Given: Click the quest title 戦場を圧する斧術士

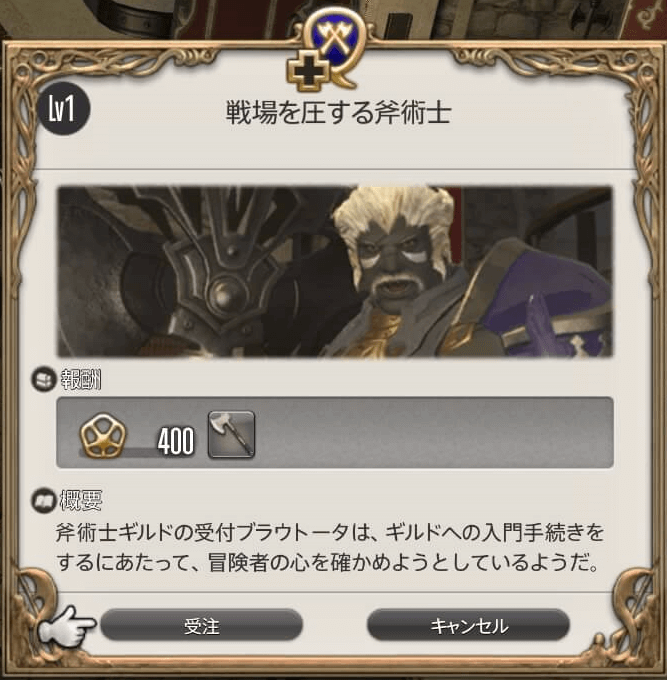Looking at the screenshot, I should point(339,113).
